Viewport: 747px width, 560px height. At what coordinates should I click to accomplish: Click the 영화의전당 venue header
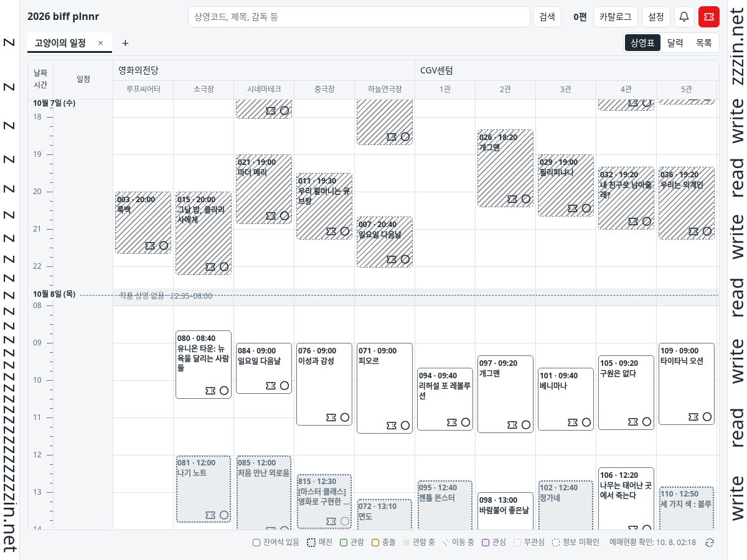pyautogui.click(x=138, y=70)
